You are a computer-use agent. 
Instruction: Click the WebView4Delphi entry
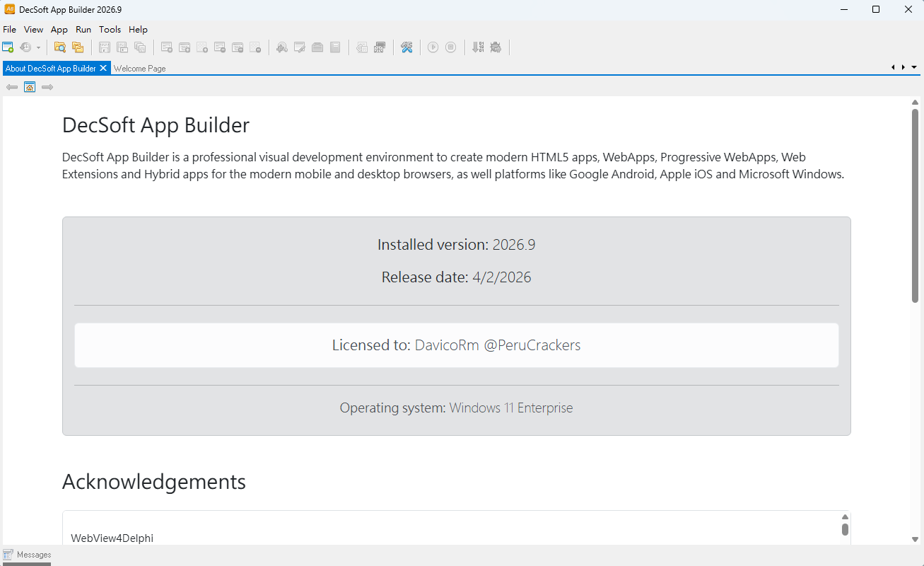[x=112, y=538]
